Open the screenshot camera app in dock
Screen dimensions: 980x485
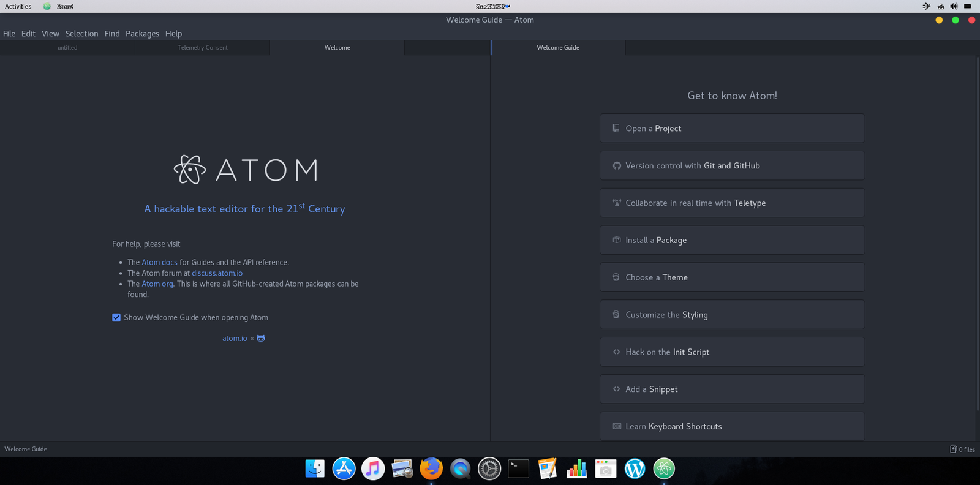606,468
